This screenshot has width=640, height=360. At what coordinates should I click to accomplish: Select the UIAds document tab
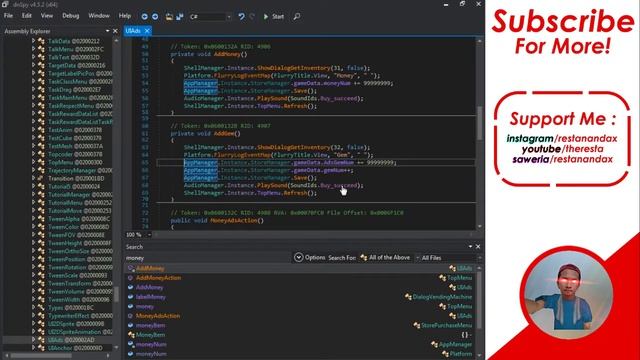pos(133,31)
